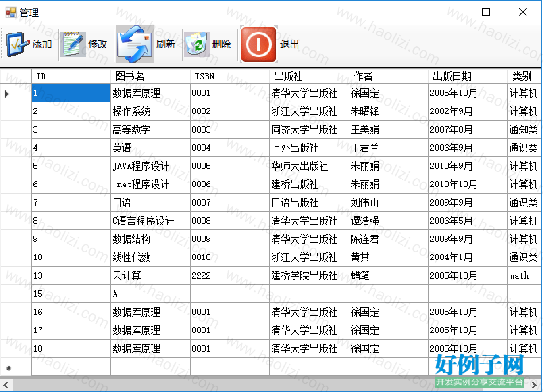Select the cell 英语
Image resolution: width=543 pixels, height=392 pixels.
click(x=150, y=148)
